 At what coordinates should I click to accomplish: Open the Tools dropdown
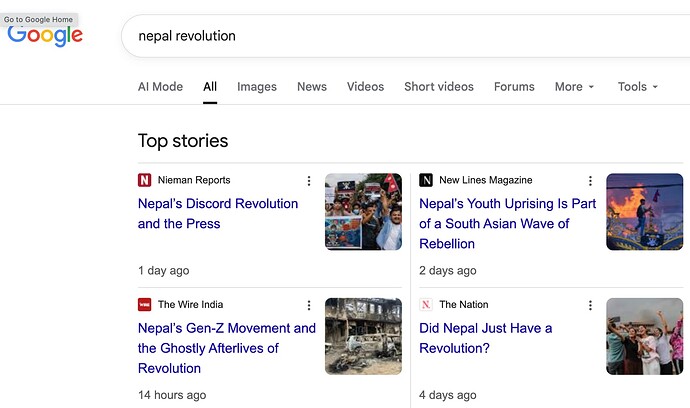[x=638, y=87]
